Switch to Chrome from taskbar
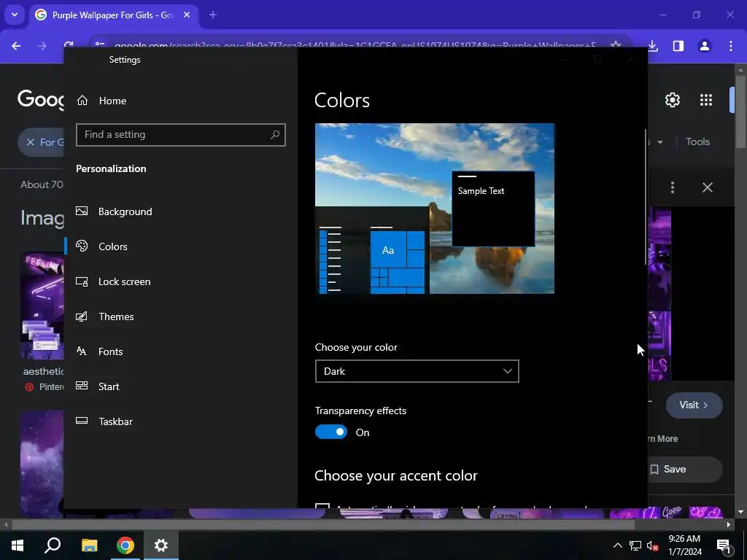Image resolution: width=747 pixels, height=560 pixels. tap(125, 545)
